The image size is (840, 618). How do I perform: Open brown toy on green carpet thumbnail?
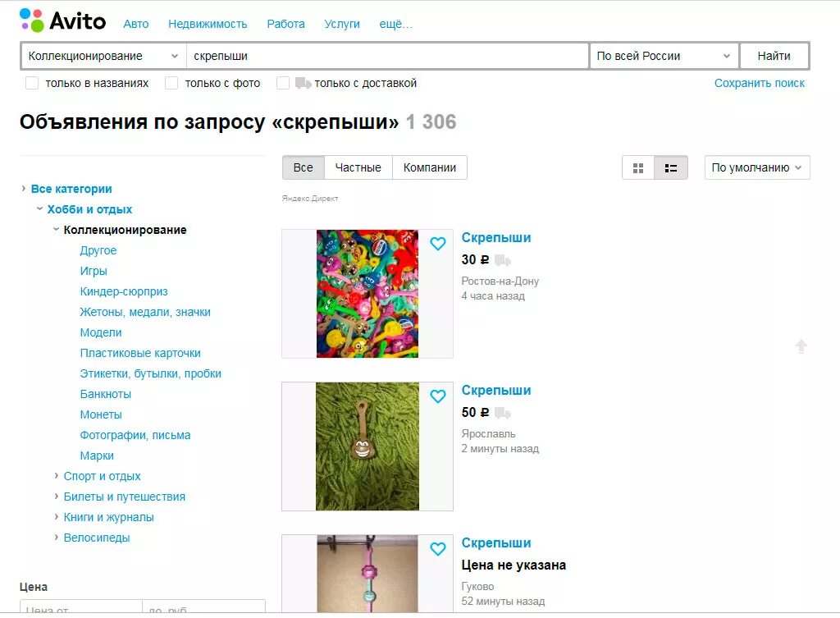click(x=367, y=446)
